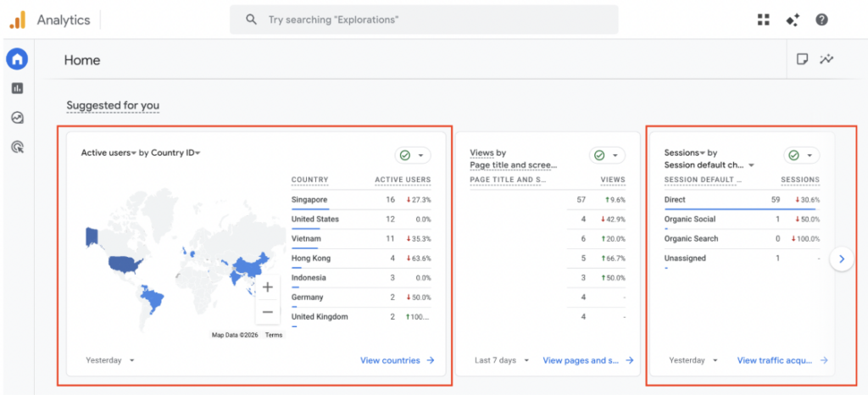
Task: Open the Explore sidebar icon
Action: pyautogui.click(x=17, y=117)
